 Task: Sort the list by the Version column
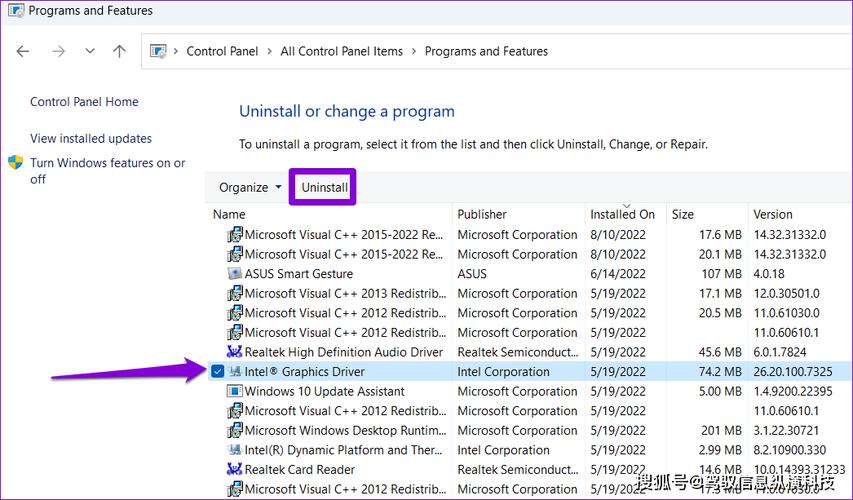point(772,214)
